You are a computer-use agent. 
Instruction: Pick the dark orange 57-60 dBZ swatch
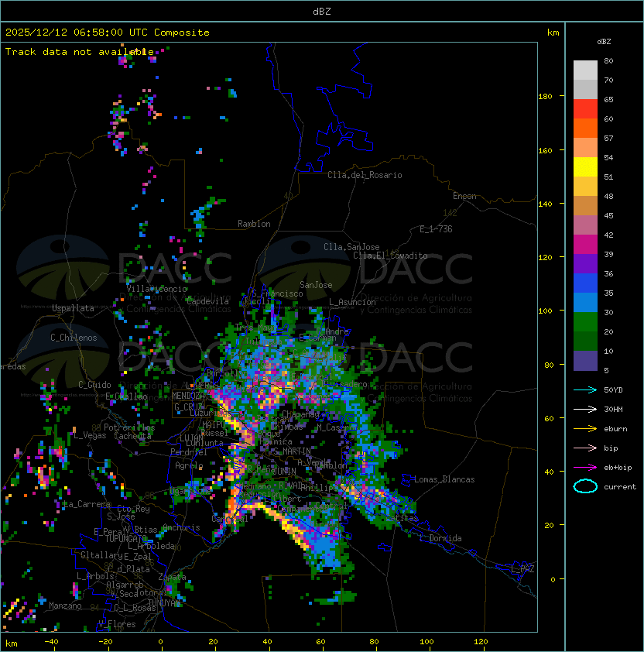585,128
